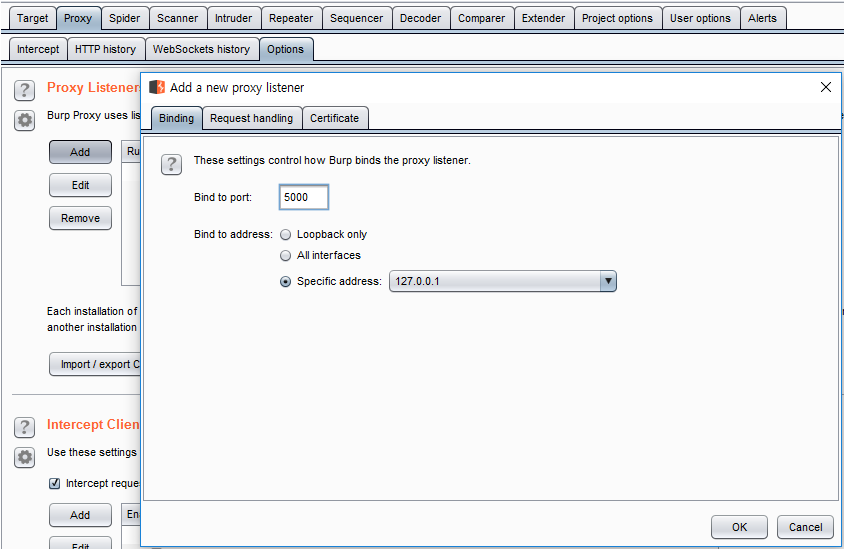Open the Alerts tab
Image resolution: width=845 pixels, height=550 pixels.
pos(762,18)
